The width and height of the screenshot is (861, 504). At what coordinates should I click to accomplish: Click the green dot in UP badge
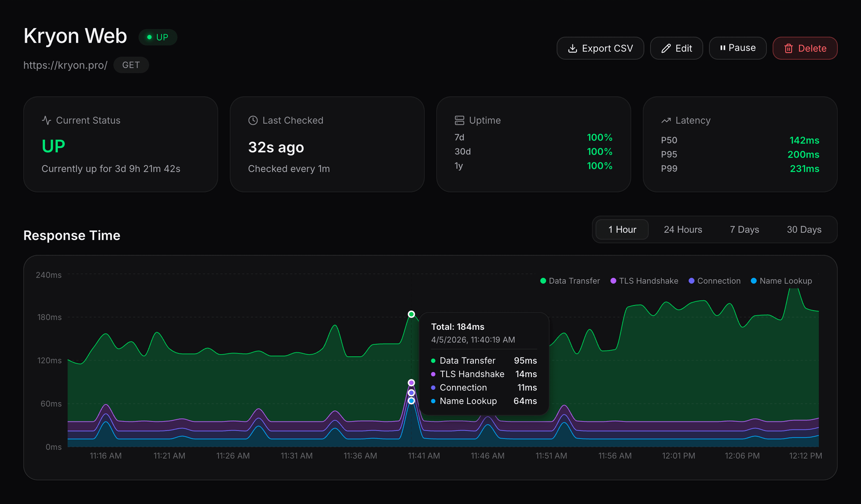149,37
